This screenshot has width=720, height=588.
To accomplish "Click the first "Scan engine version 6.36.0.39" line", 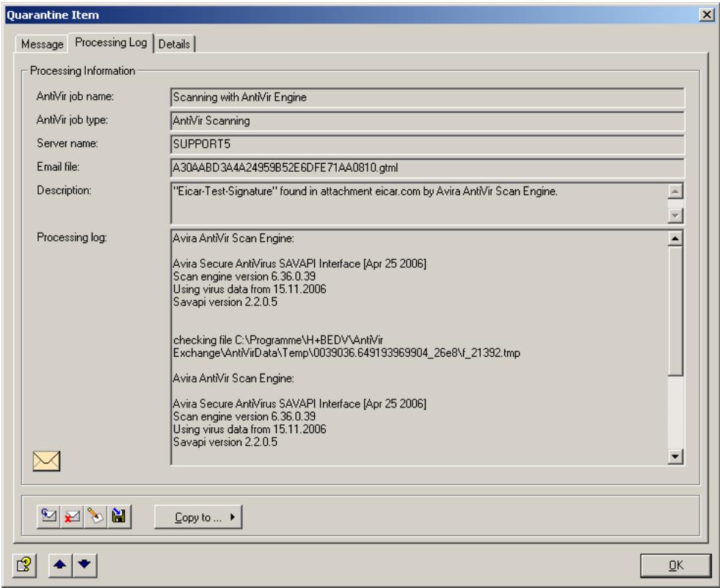I will pos(244,277).
